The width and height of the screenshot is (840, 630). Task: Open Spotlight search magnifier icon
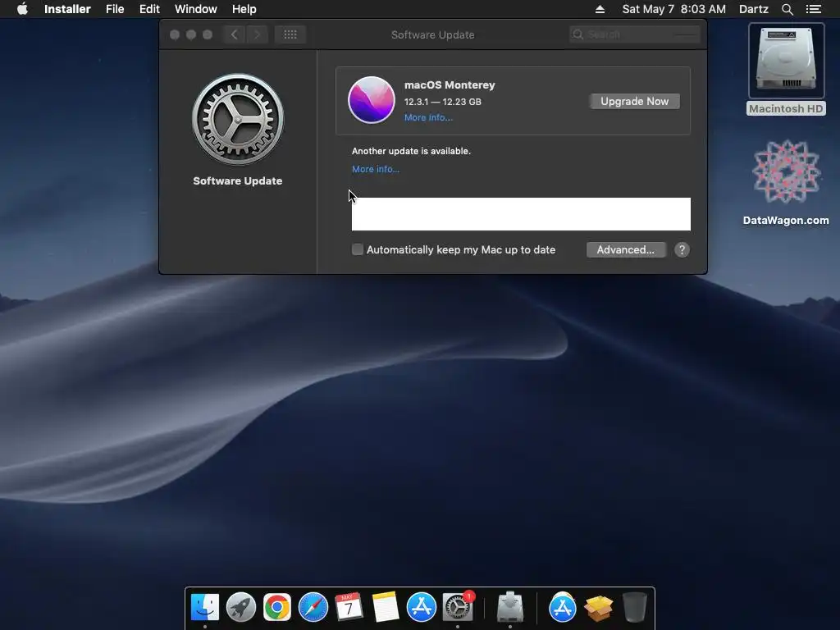(787, 9)
